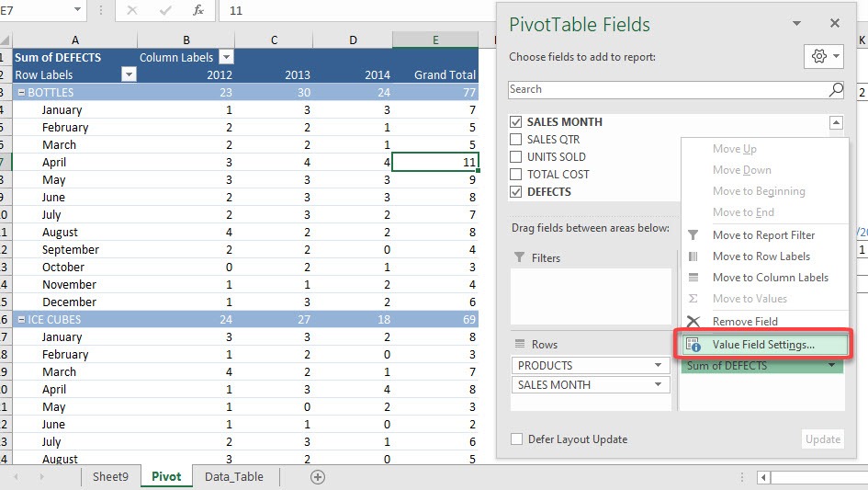Open the Column Labels filter dropdown

(x=226, y=57)
